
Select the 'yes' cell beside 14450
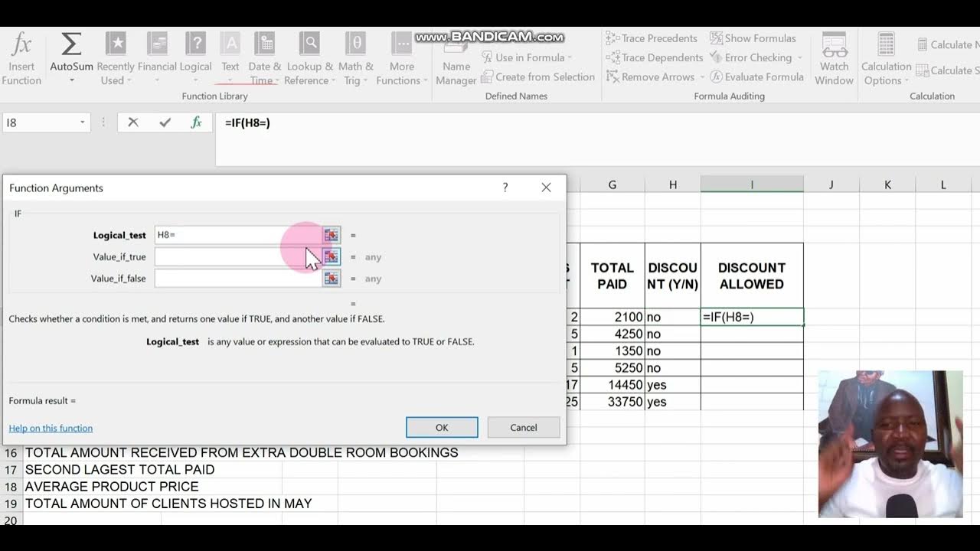coord(672,385)
